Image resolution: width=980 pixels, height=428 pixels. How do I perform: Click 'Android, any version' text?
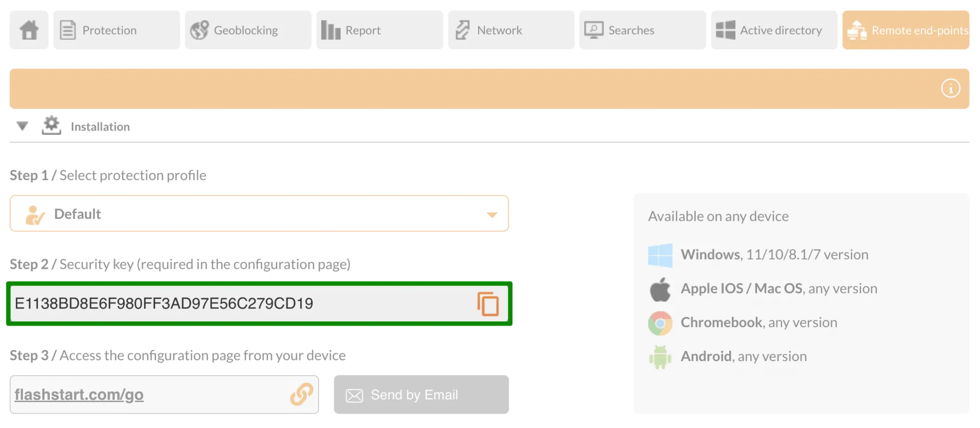[x=744, y=357]
